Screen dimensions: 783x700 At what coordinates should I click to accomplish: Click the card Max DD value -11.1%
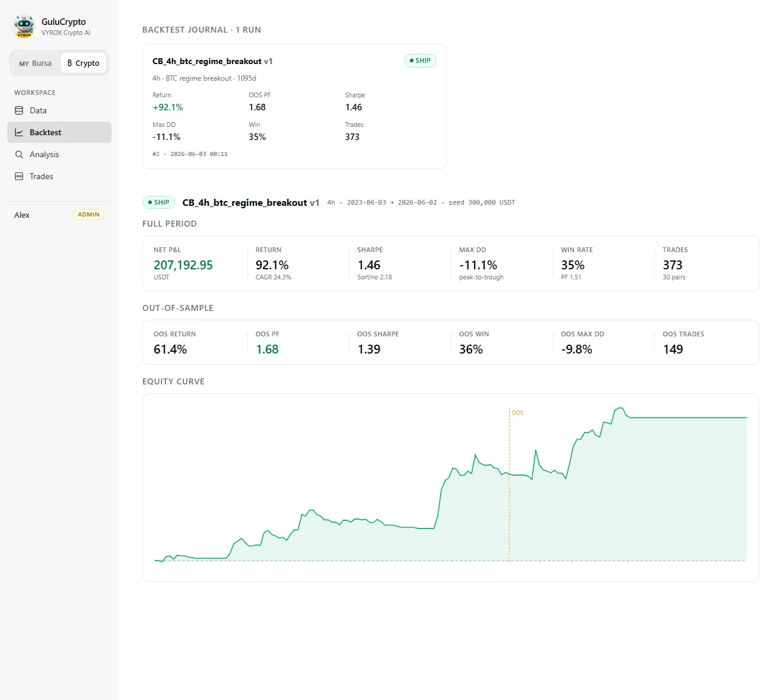tap(166, 137)
